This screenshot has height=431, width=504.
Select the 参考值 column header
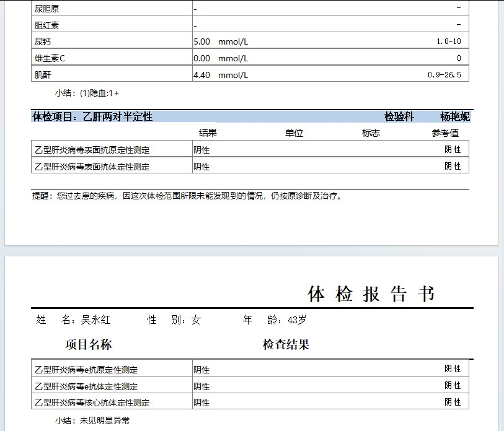point(445,133)
